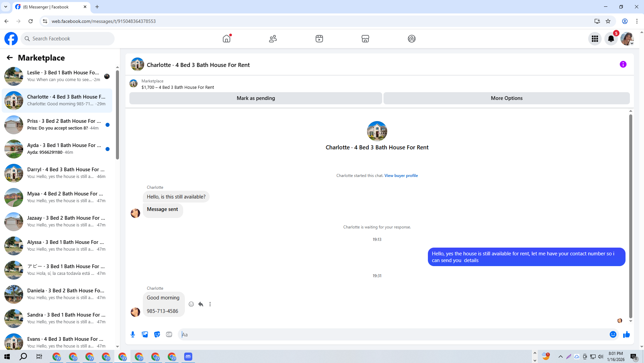Focus the Aa message input field
644x363 pixels.
point(393,334)
